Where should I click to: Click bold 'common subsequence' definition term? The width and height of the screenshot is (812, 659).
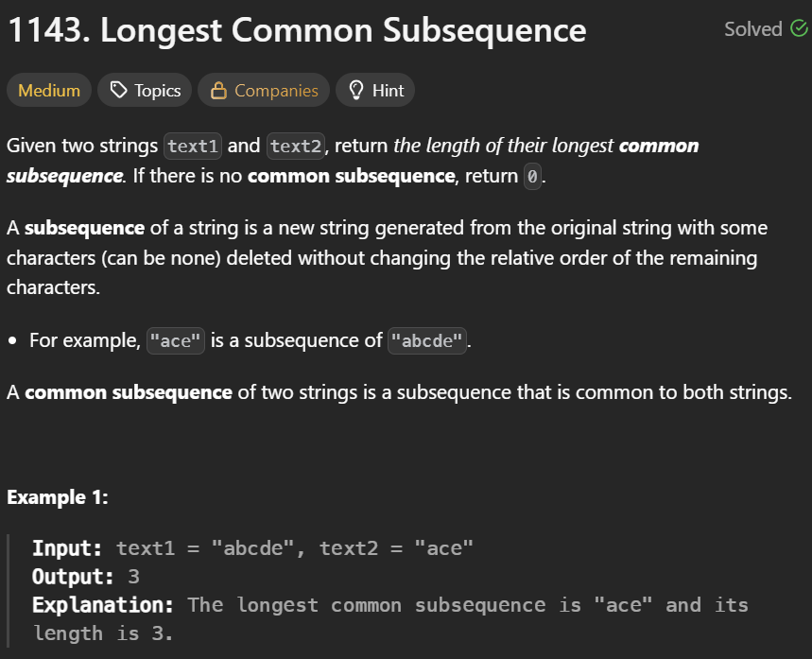pos(129,392)
